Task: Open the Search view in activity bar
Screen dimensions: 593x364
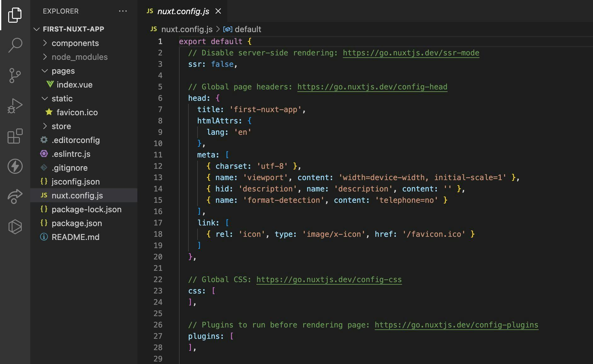Action: click(15, 45)
